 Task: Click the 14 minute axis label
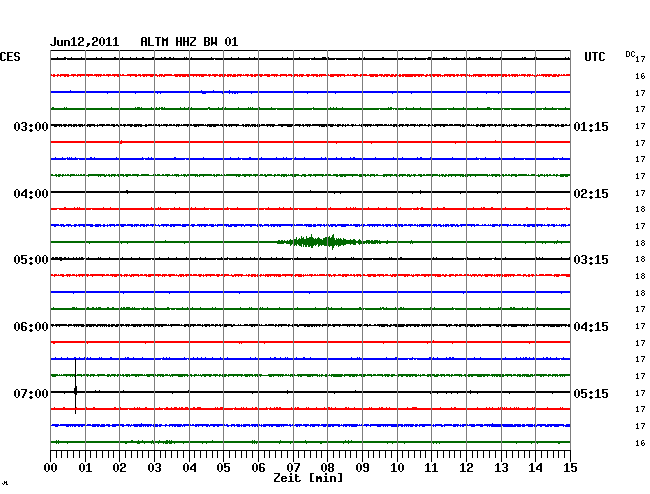coord(535,468)
